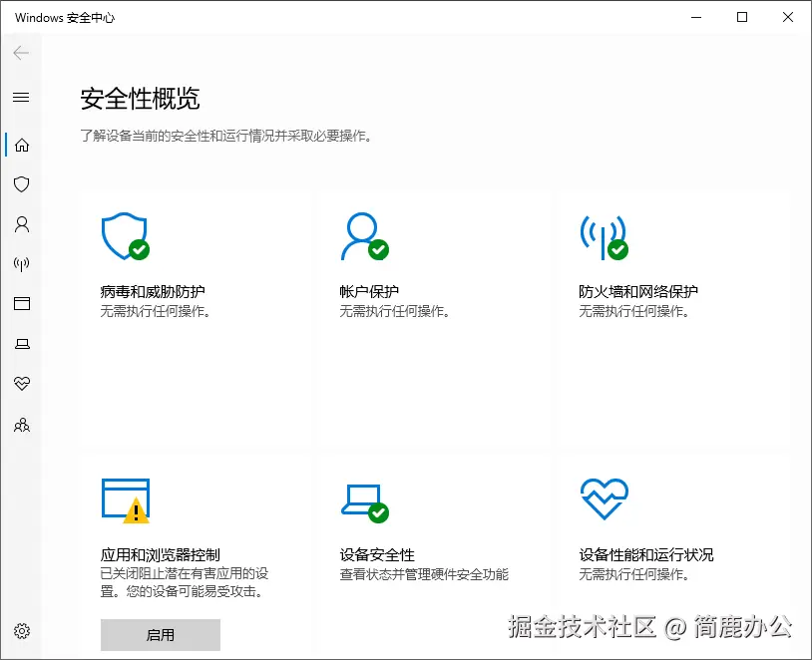Minimize the Windows 安全中心 window
Image resolution: width=812 pixels, height=660 pixels.
point(696,17)
